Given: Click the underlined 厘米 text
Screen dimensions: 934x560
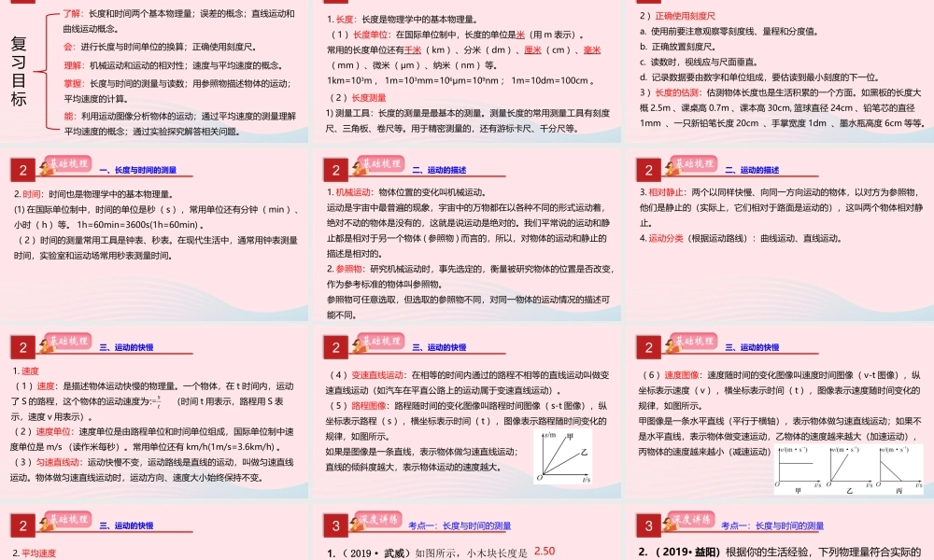Looking at the screenshot, I should [532, 50].
